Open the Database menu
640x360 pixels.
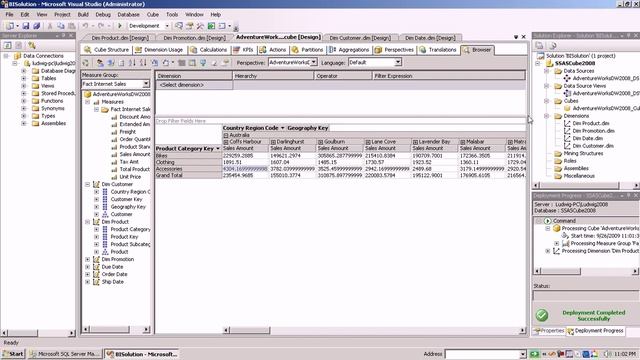[128, 14]
